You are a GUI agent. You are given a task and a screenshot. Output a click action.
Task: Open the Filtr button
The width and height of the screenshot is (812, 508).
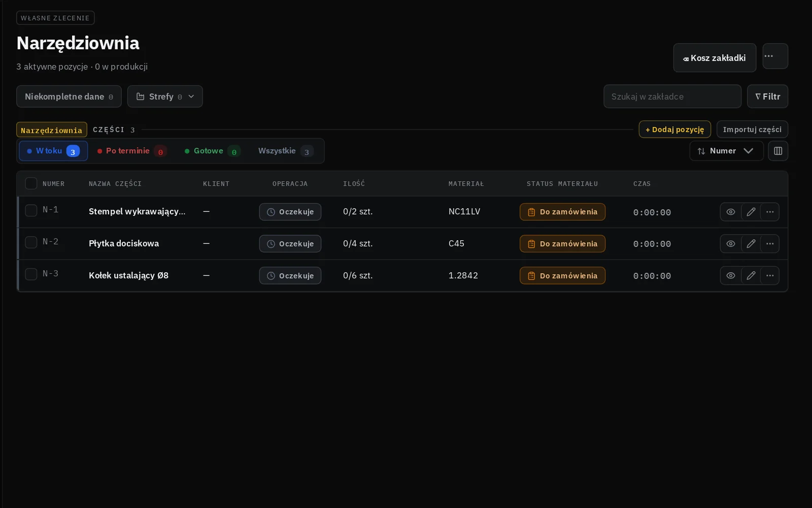767,97
